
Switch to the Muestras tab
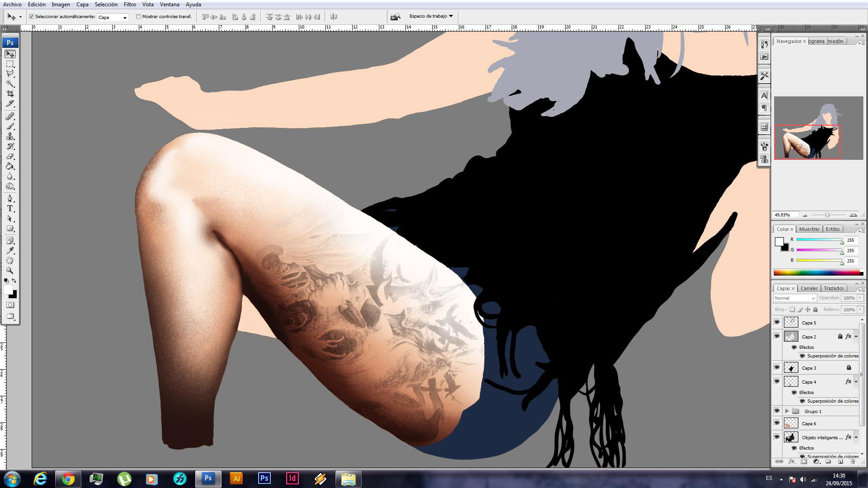809,229
